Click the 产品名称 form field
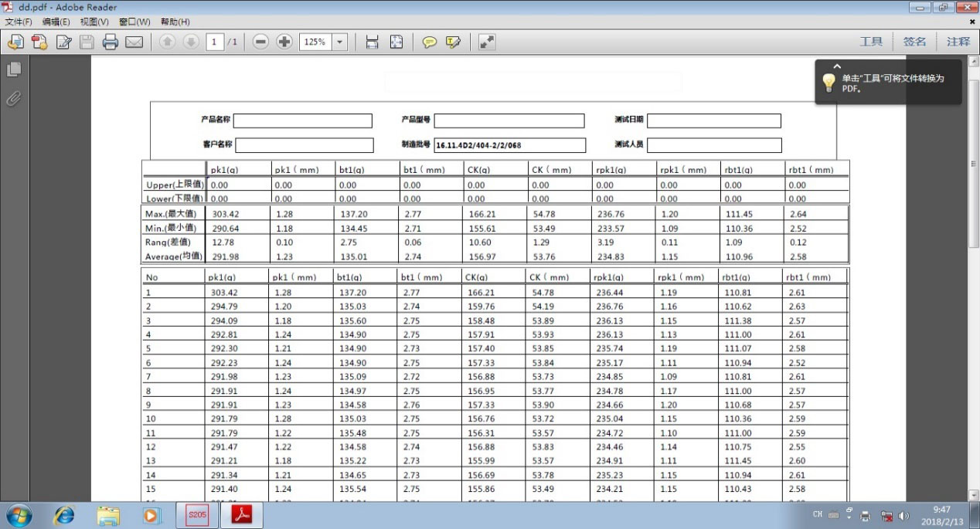The width and height of the screenshot is (980, 529). (x=303, y=120)
